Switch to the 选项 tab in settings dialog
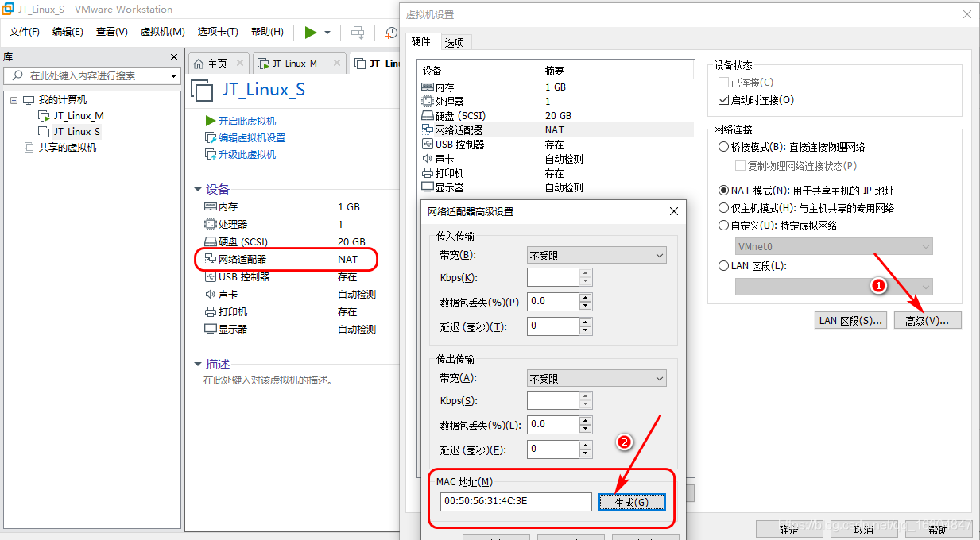The width and height of the screenshot is (980, 540). click(x=455, y=42)
